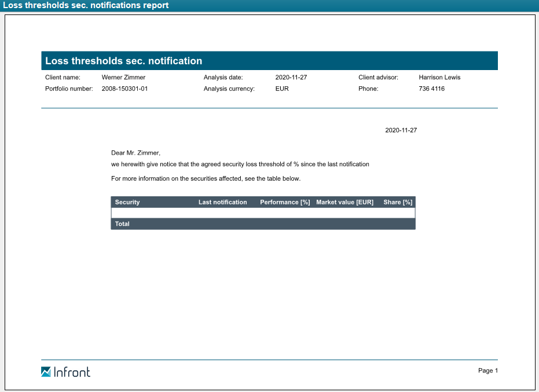Viewport: 539px width, 392px height.
Task: Click the client advisor name Harrison Lewis
Action: tap(439, 77)
